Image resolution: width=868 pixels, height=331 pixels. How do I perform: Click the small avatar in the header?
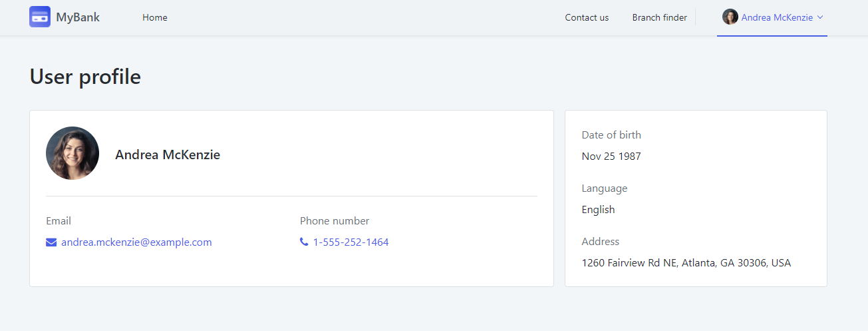pyautogui.click(x=730, y=17)
